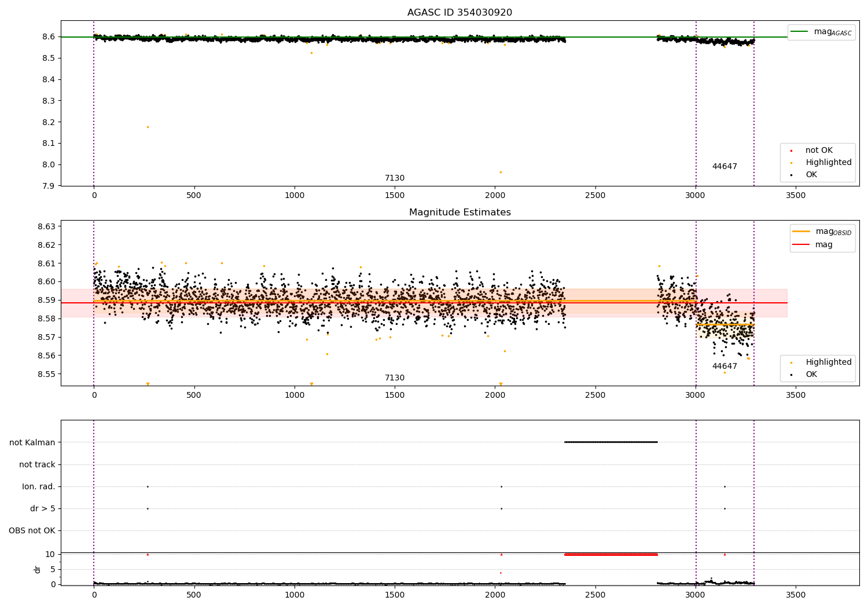This screenshot has height=608, width=868.
Task: Click obsid label '44647' in Magnitude Estimates plot
Action: tap(724, 367)
